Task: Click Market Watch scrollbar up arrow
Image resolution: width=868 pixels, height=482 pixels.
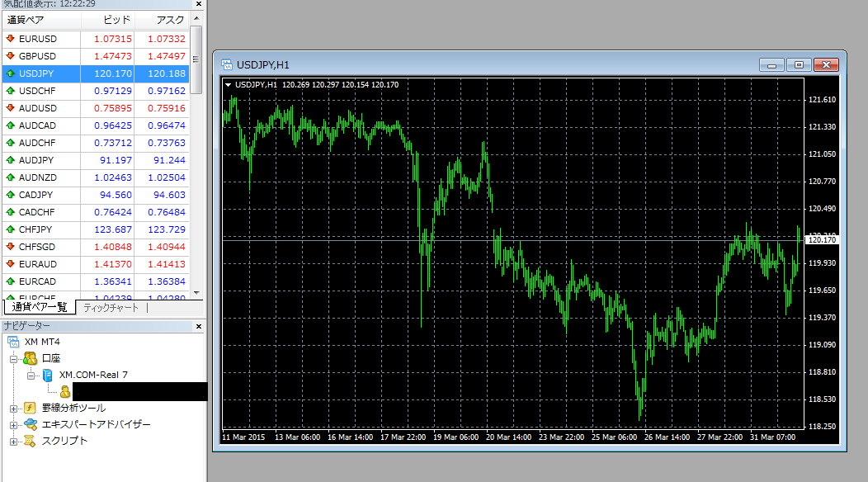Action: 196,18
